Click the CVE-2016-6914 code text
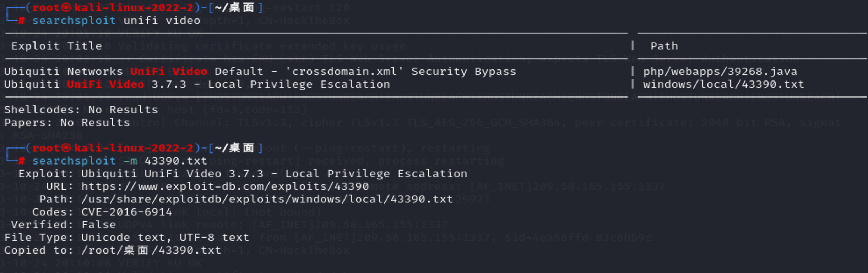 [x=126, y=212]
